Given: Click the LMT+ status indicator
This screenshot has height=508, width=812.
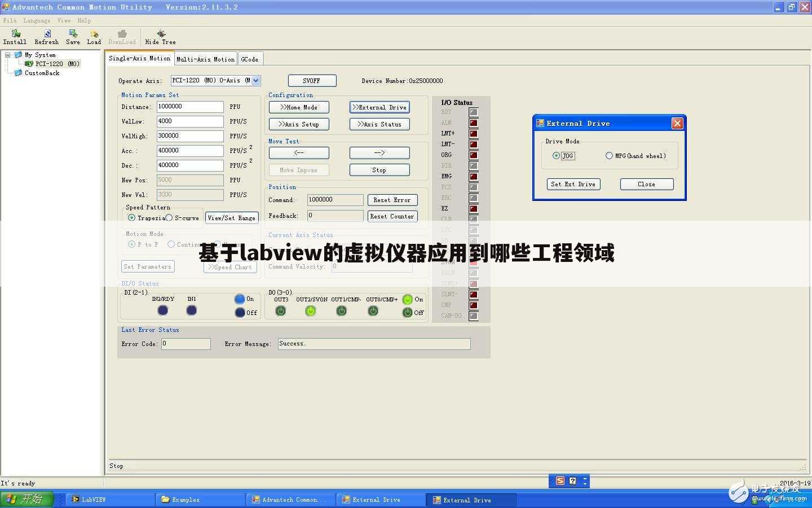Looking at the screenshot, I should point(474,133).
